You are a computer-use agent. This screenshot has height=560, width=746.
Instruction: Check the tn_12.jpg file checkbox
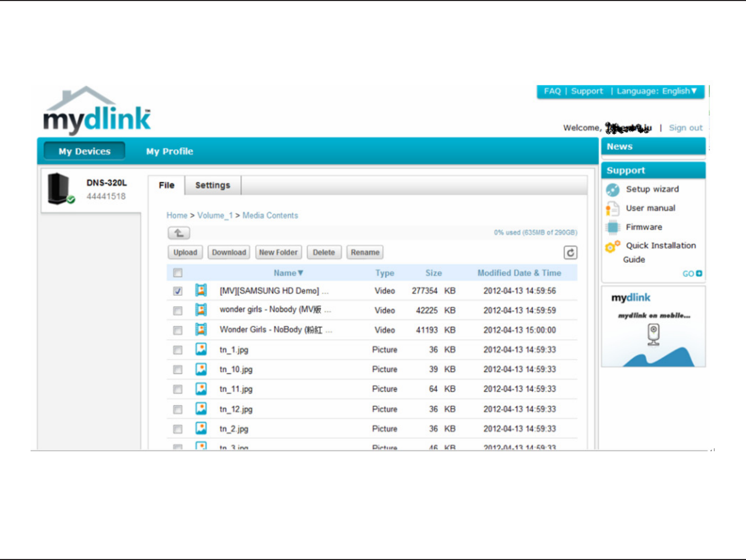point(178,410)
